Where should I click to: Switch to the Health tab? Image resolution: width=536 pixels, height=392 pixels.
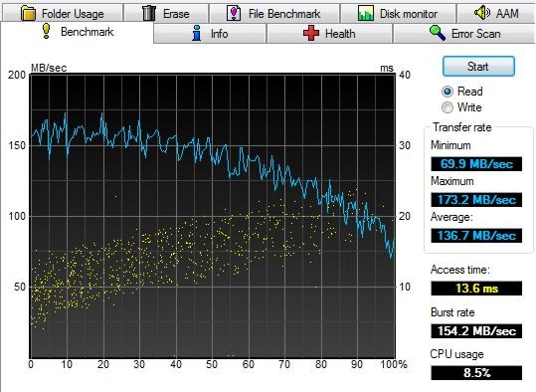click(329, 34)
